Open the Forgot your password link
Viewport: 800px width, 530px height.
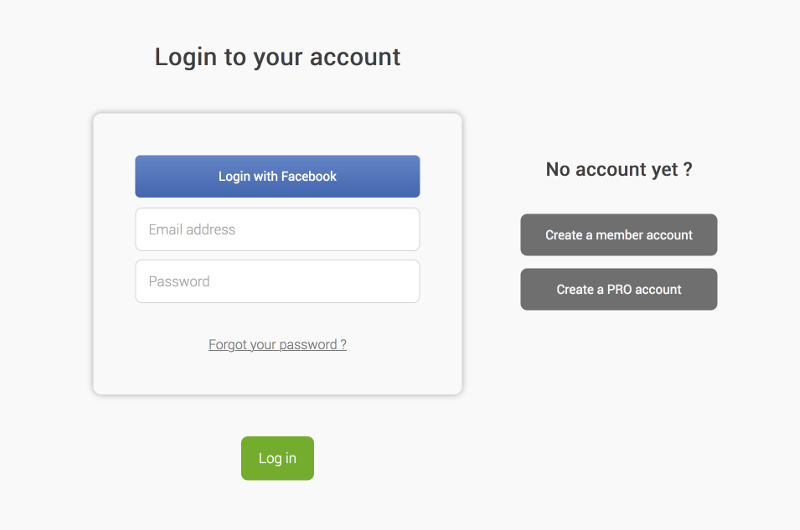pyautogui.click(x=277, y=344)
